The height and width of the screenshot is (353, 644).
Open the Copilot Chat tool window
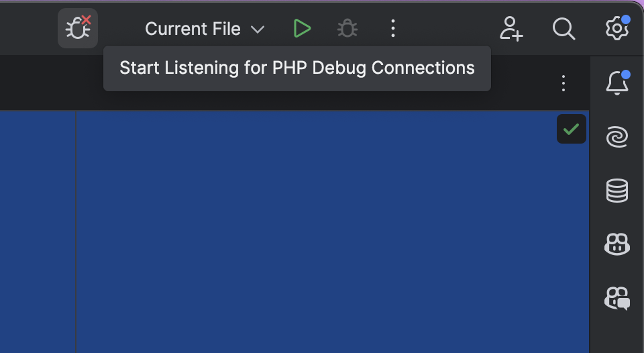[x=616, y=298]
